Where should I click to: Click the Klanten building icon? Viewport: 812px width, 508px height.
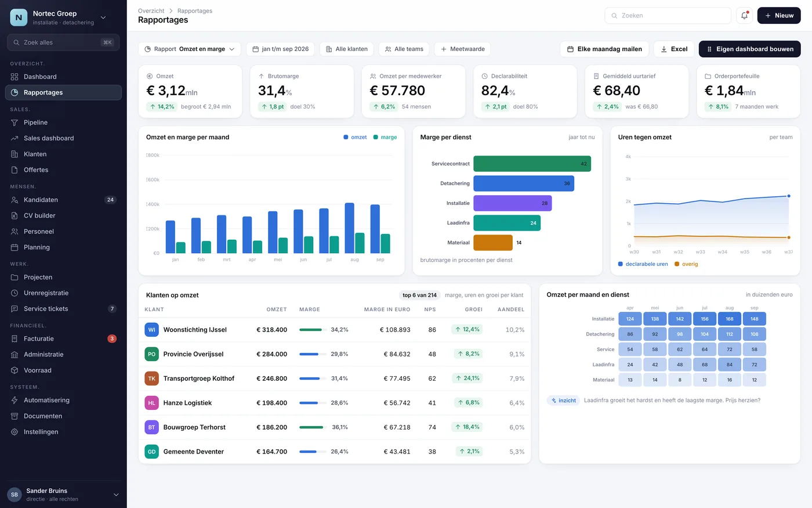click(14, 154)
